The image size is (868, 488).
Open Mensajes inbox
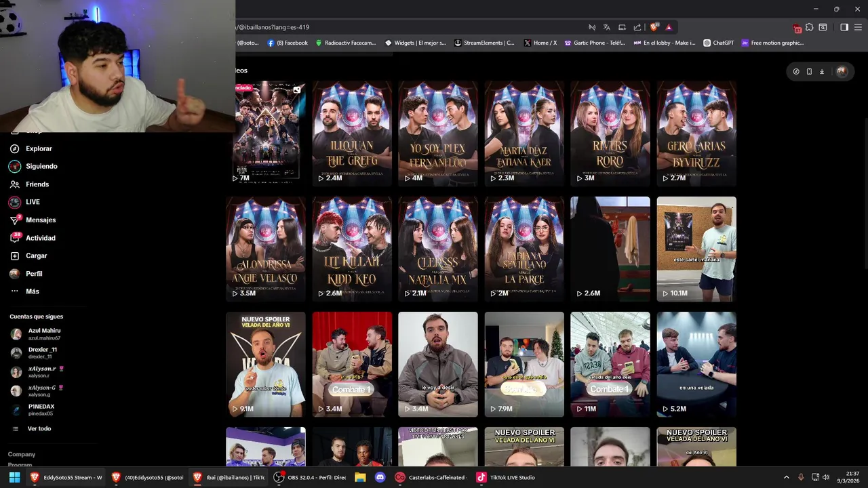pyautogui.click(x=33, y=220)
